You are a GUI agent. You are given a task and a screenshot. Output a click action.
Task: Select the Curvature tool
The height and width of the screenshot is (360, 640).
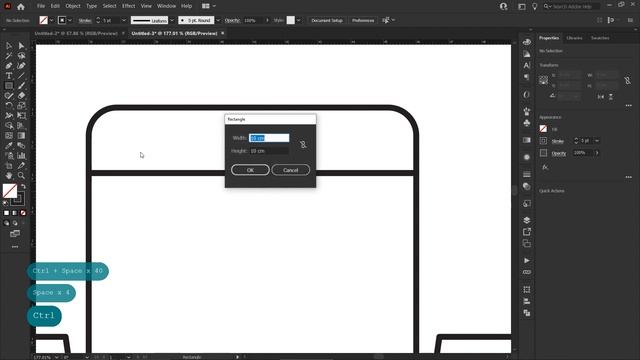pos(21,66)
